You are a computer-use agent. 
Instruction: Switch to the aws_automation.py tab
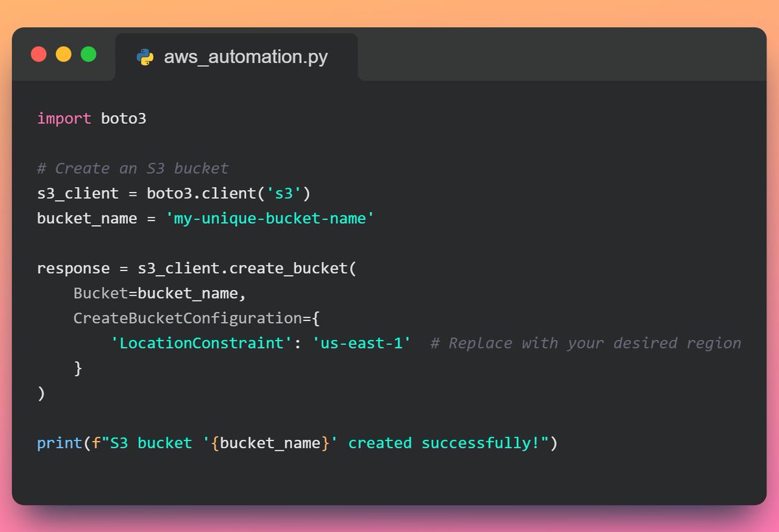pyautogui.click(x=245, y=56)
